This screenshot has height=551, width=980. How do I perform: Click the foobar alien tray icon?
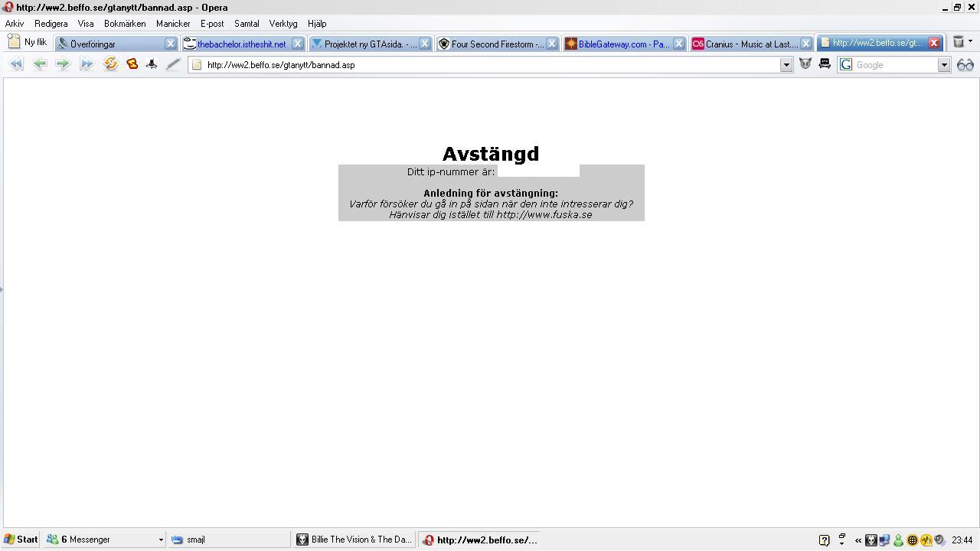(x=871, y=540)
